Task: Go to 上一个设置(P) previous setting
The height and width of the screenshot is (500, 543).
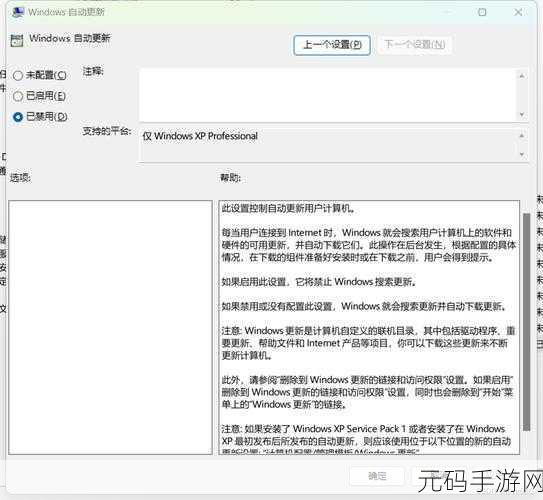Action: (332, 45)
